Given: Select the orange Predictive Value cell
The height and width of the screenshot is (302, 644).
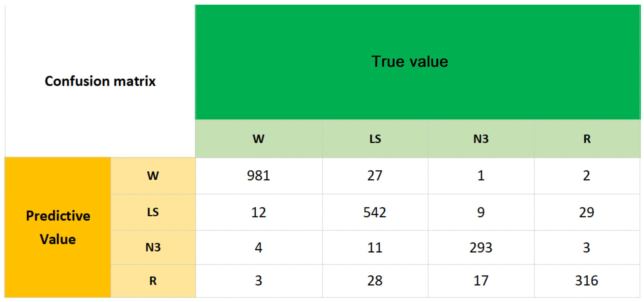Looking at the screenshot, I should [58, 227].
